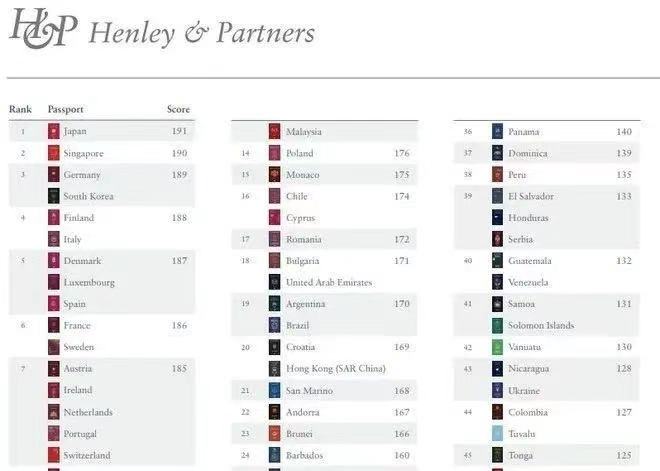Click the Passport column header
Screen dimensions: 660x471
click(x=66, y=109)
